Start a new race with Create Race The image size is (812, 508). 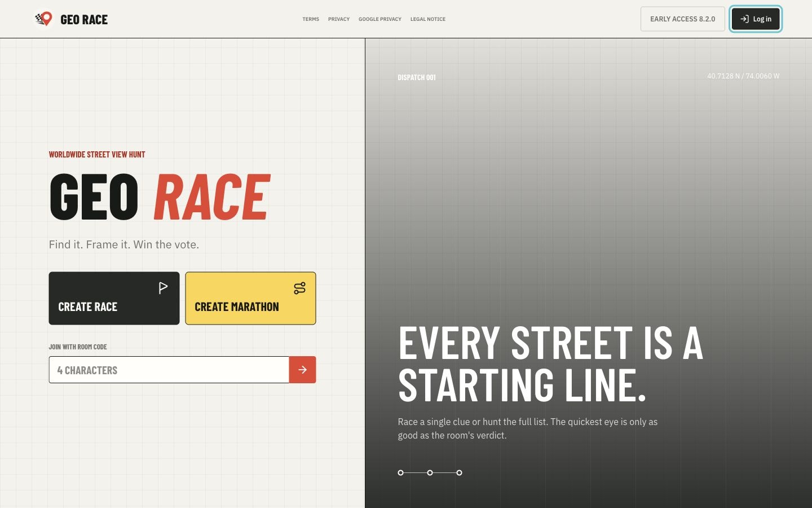point(114,298)
